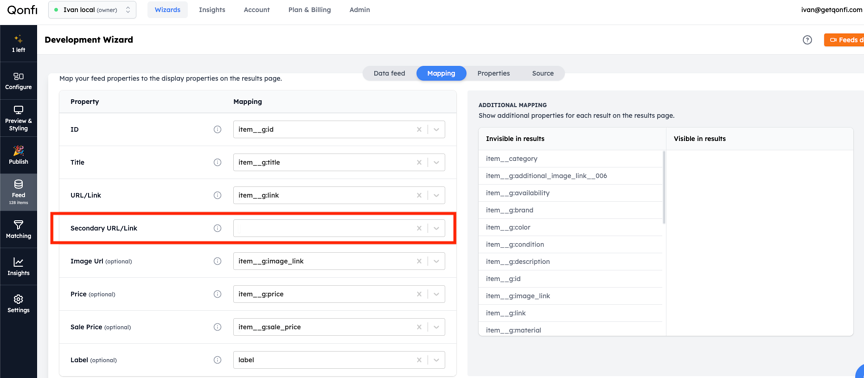This screenshot has width=864, height=378.
Task: Switch to the Properties tab
Action: (493, 73)
